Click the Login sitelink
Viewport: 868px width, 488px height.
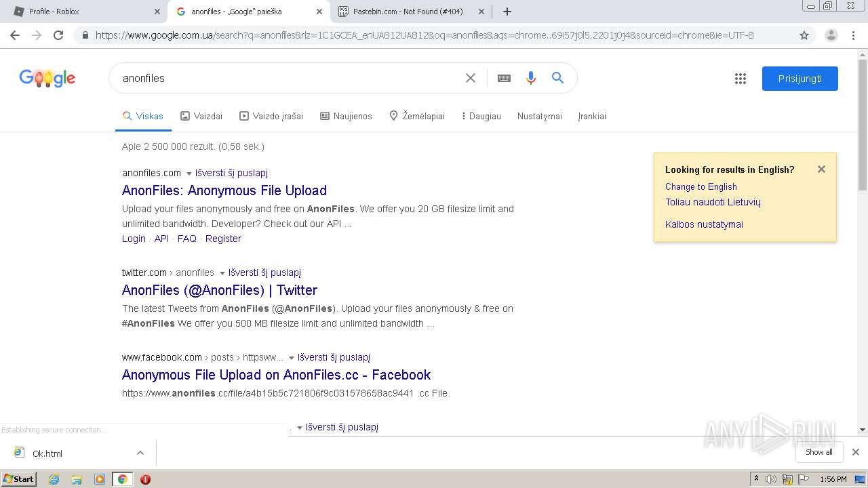(x=134, y=239)
